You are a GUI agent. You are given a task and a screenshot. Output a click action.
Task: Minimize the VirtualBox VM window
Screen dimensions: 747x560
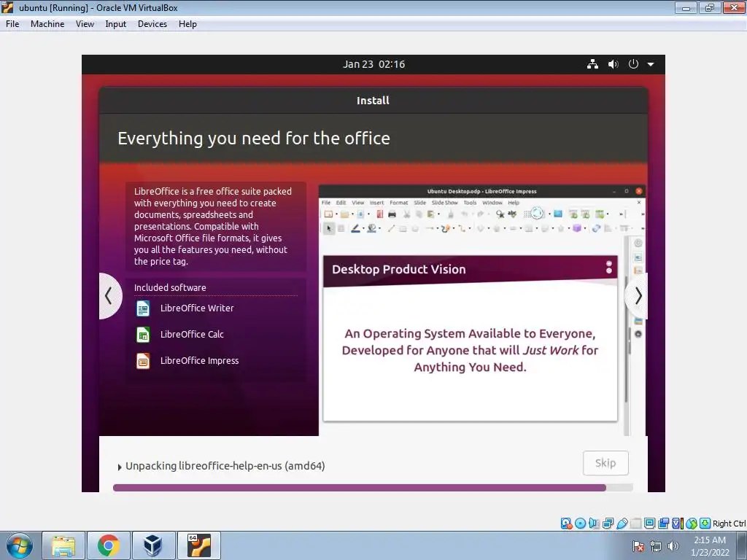tap(686, 7)
